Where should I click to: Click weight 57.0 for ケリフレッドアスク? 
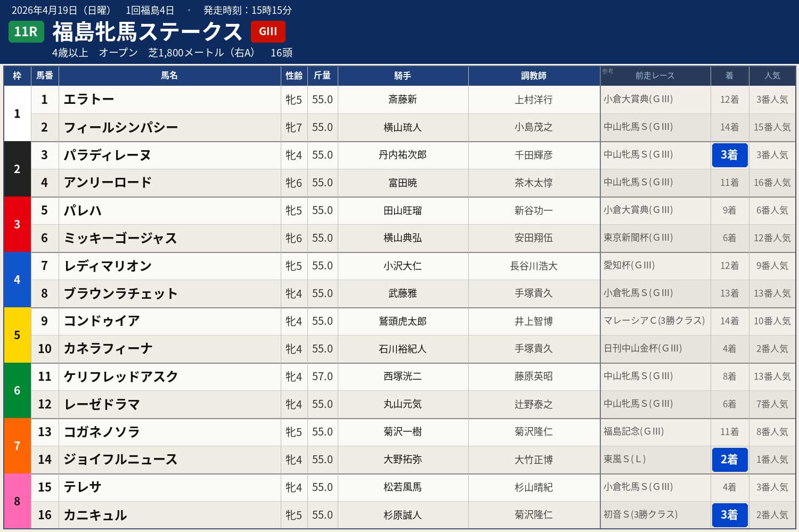[x=322, y=377]
